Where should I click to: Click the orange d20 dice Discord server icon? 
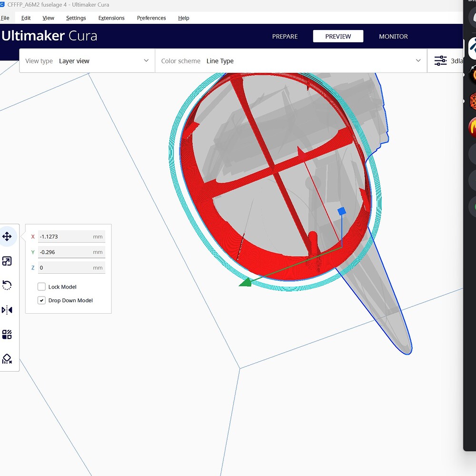[x=472, y=101]
